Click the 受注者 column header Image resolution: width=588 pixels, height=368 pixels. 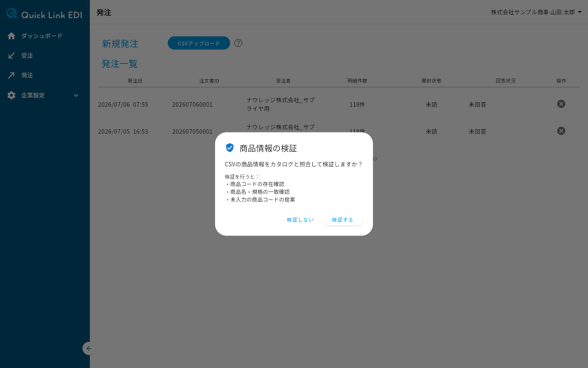[x=283, y=81]
